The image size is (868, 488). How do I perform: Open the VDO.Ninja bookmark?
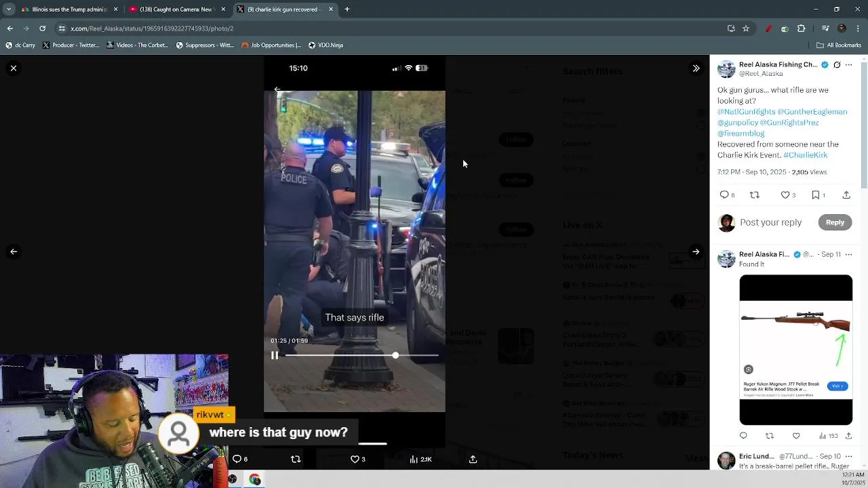[325, 45]
